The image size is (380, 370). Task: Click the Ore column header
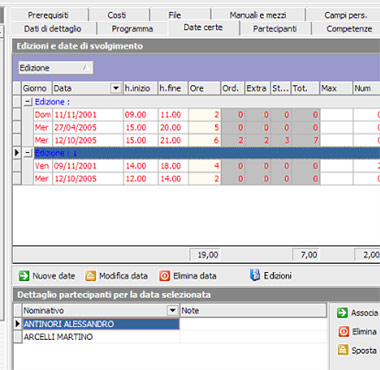click(x=204, y=88)
